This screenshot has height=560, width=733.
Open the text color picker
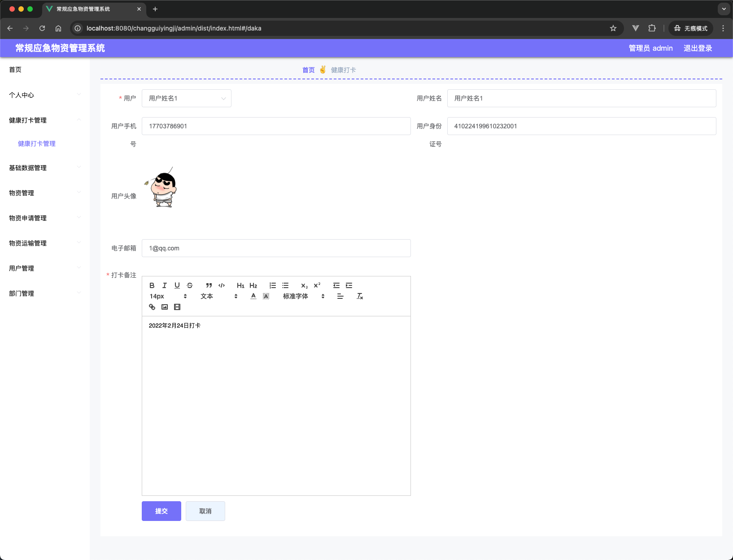pos(253,296)
